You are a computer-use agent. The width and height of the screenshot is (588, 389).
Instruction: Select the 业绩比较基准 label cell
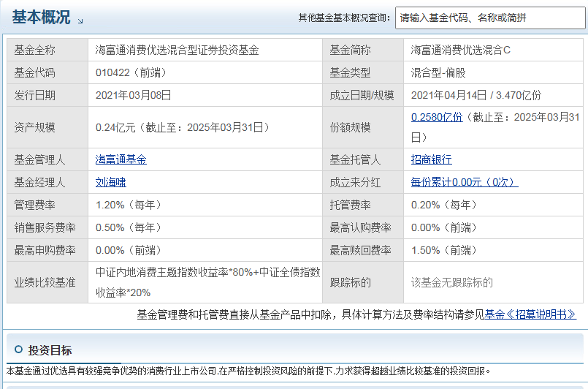47,282
